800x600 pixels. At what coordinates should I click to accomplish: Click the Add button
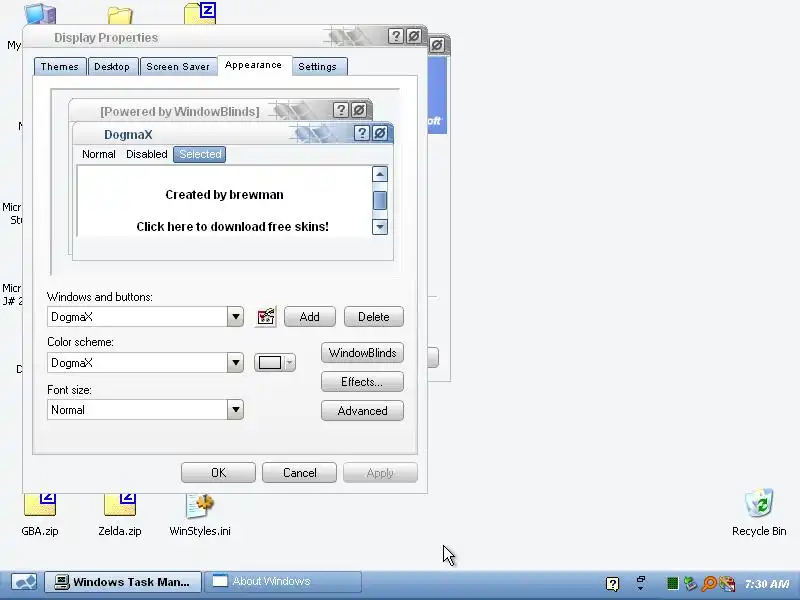point(310,317)
